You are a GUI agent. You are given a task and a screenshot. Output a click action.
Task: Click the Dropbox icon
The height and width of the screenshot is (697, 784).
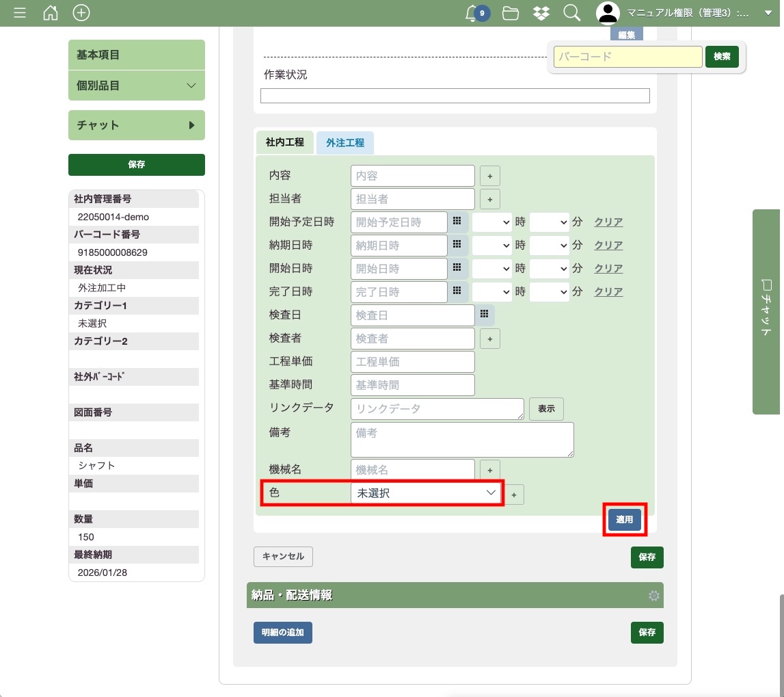coord(541,13)
